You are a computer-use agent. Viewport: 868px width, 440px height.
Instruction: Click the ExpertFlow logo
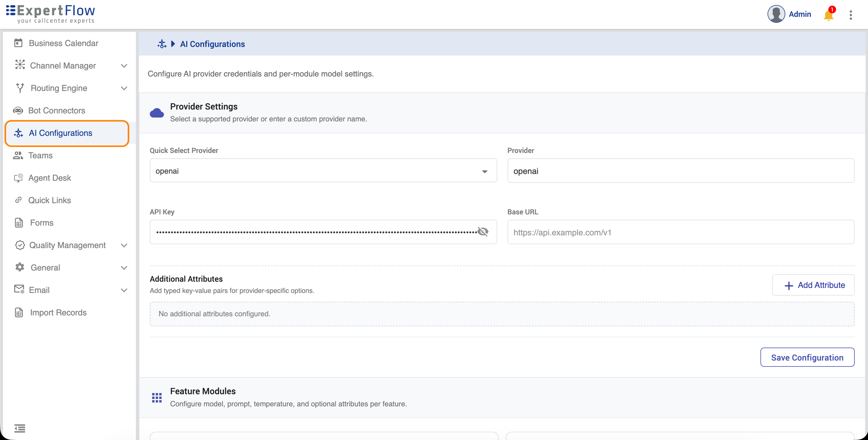(51, 14)
